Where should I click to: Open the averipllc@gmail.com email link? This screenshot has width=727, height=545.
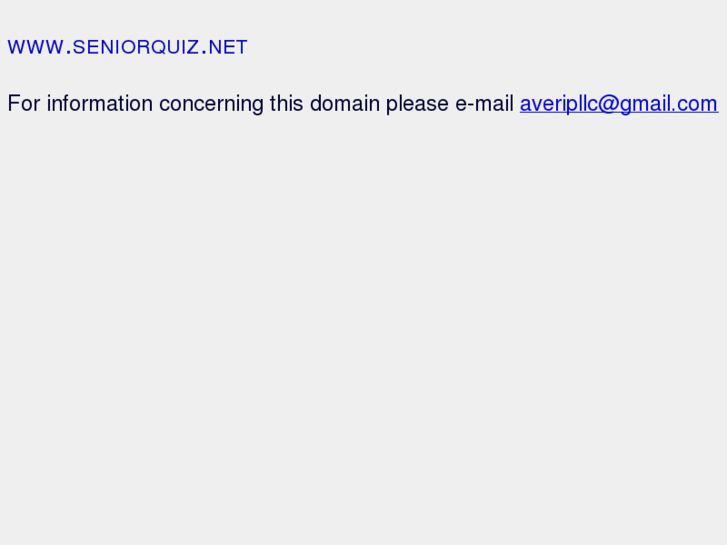click(618, 104)
